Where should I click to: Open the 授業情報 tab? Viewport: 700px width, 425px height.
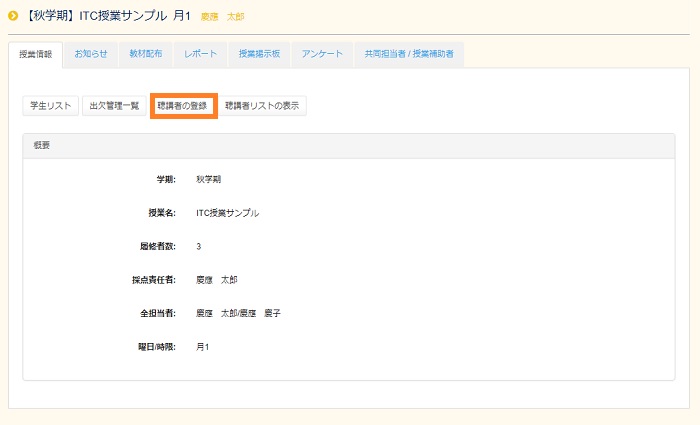36,54
